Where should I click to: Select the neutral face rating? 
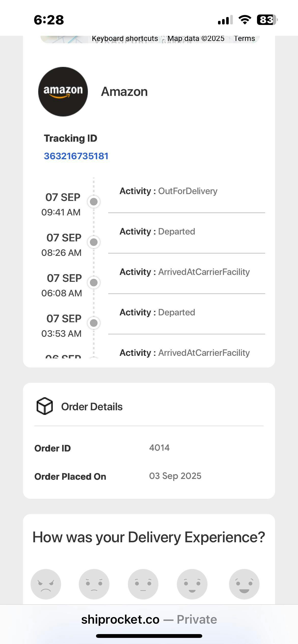pyautogui.click(x=143, y=584)
